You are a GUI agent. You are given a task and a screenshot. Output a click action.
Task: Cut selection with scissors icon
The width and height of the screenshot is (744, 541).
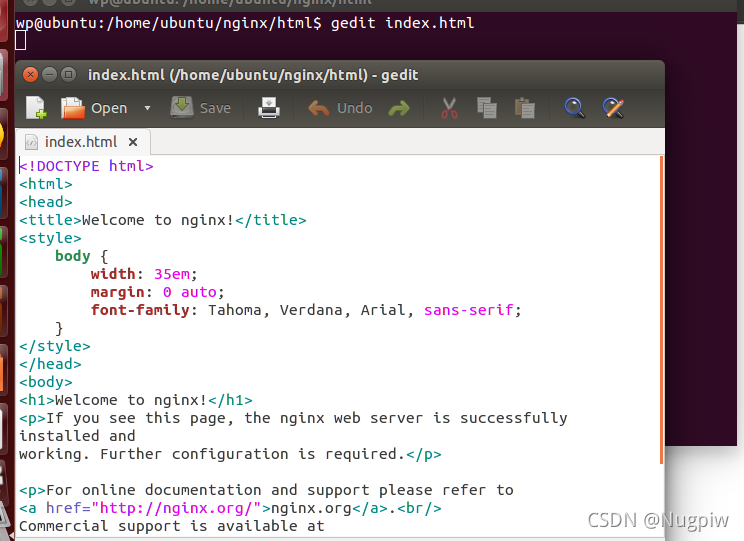449,108
